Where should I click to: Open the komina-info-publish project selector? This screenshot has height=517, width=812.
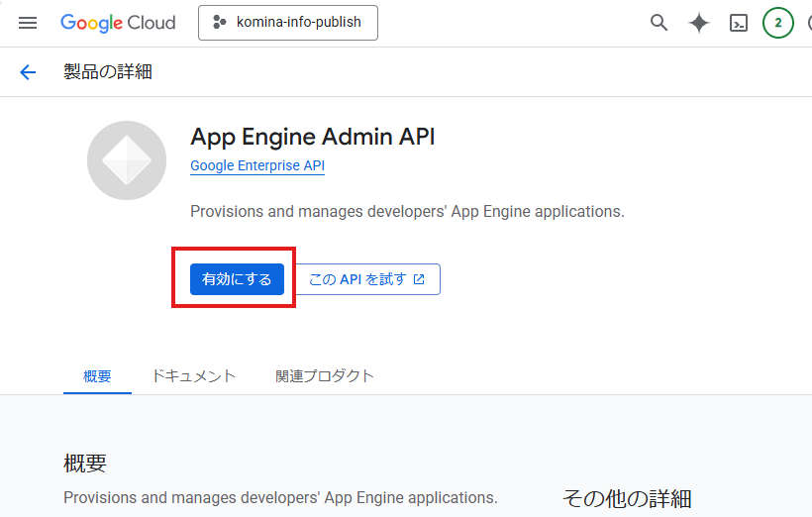[288, 23]
